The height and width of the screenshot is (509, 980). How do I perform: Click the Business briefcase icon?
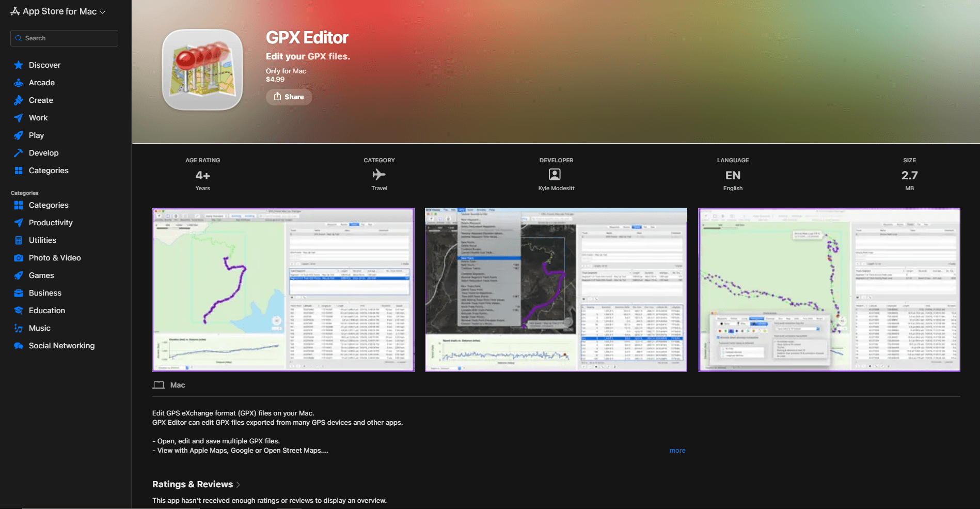(x=19, y=293)
